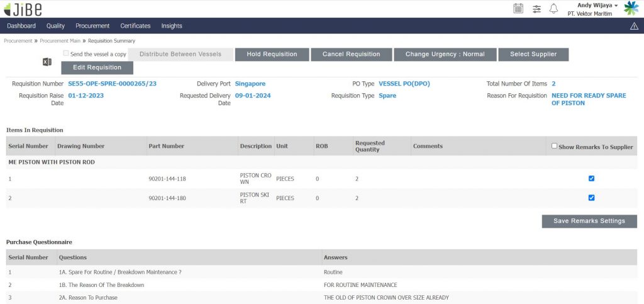Enable Send the vessel a copy
Image resolution: width=644 pixels, height=304 pixels.
66,53
